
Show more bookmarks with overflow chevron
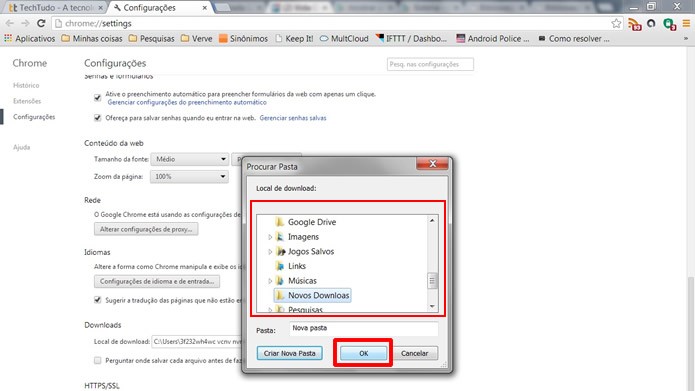[686, 39]
